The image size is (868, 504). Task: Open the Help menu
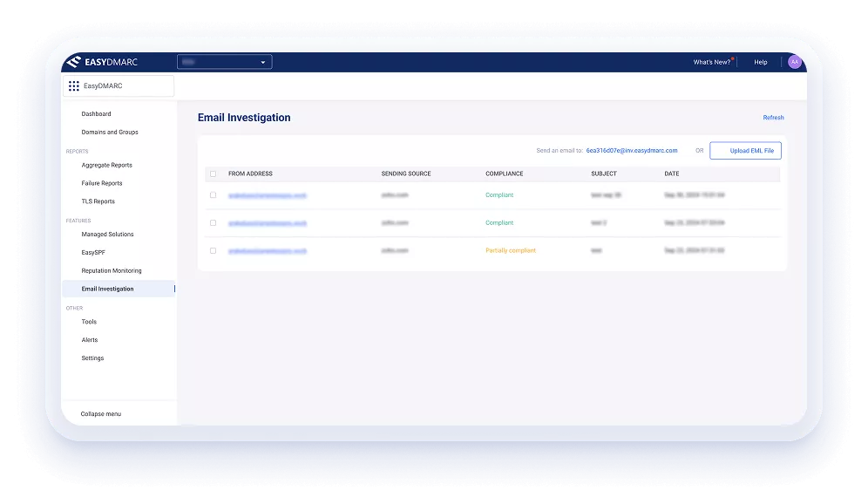760,62
